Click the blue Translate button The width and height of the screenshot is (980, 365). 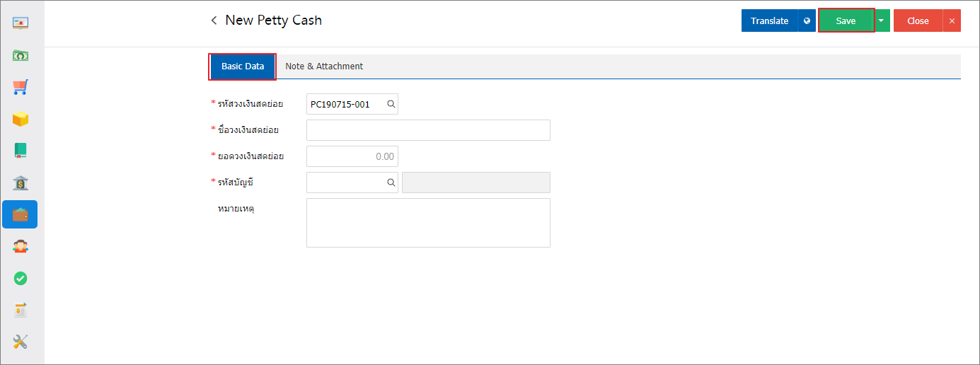coord(770,21)
